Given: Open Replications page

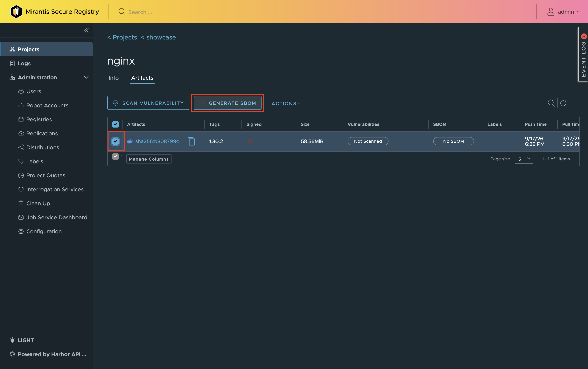Looking at the screenshot, I should (x=42, y=134).
